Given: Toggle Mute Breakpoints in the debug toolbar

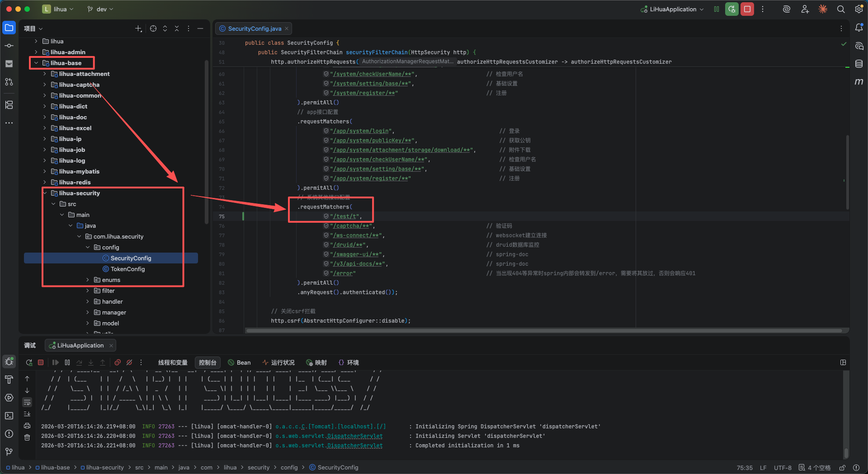Looking at the screenshot, I should 129,362.
